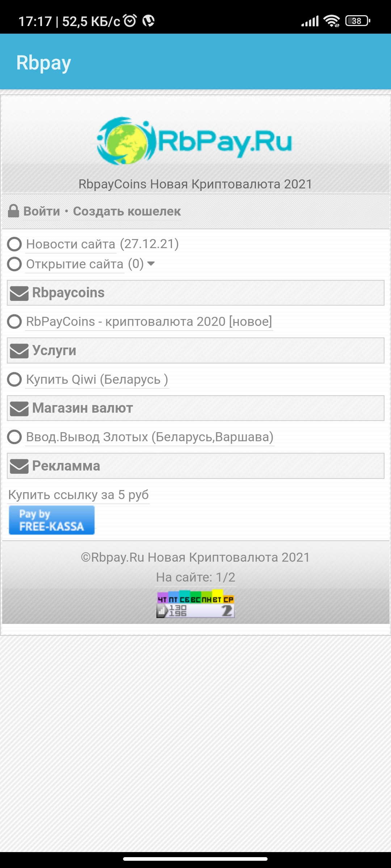391x868 pixels.
Task: Open the Войти login link
Action: pyautogui.click(x=42, y=211)
